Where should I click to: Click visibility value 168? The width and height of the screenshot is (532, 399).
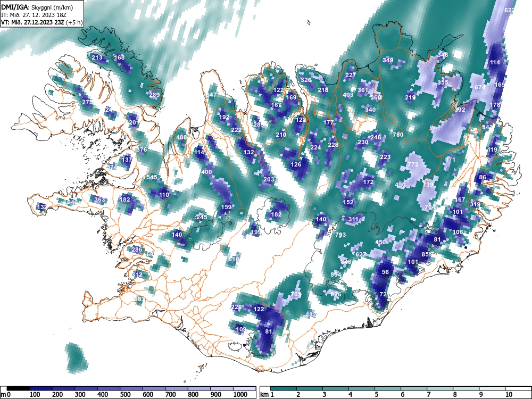click(119, 57)
